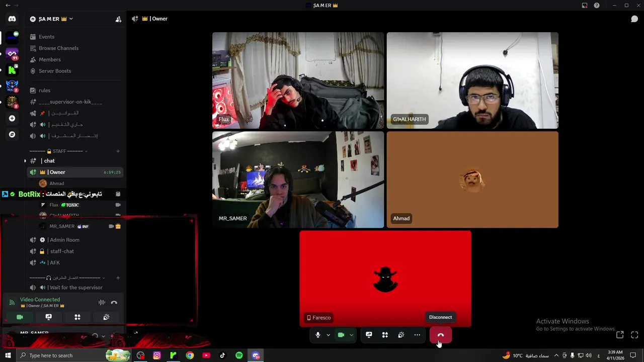Open Instagram from the taskbar

tap(157, 355)
